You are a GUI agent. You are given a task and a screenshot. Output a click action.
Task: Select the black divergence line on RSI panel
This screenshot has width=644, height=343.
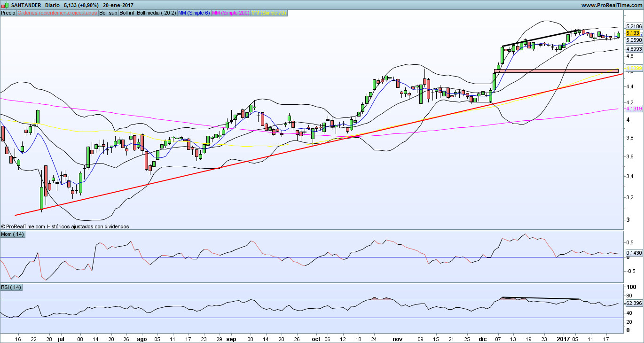(x=541, y=298)
